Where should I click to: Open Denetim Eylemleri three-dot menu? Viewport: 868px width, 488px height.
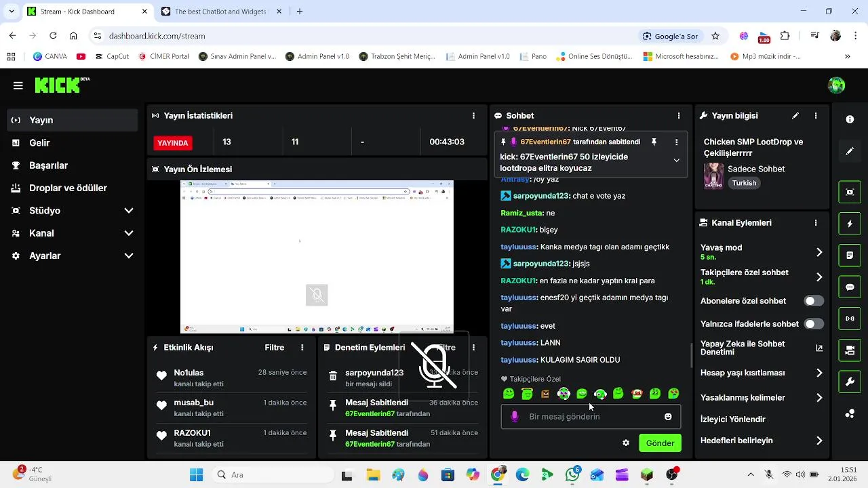tap(473, 348)
